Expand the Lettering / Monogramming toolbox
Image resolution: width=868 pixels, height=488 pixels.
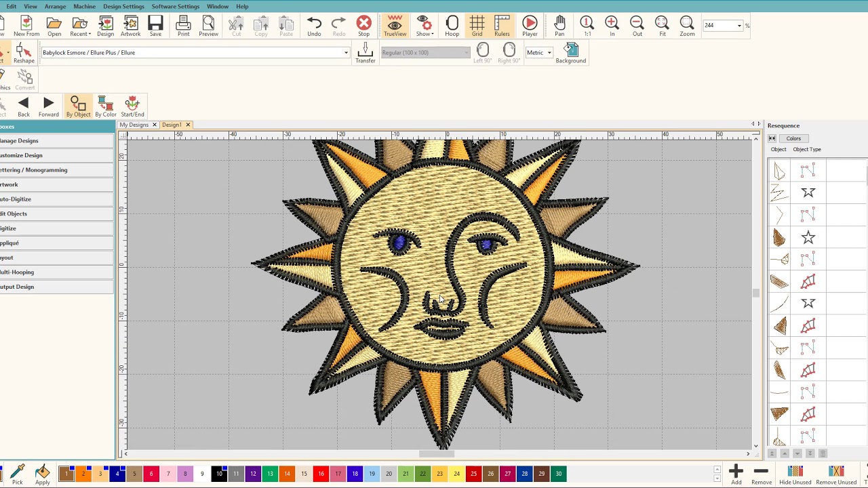[57, 169]
